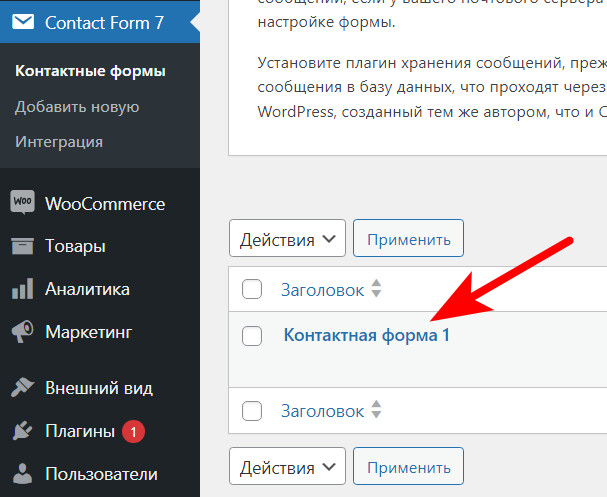This screenshot has height=497, width=607.
Task: Open Контактная форма 1 link
Action: click(367, 335)
